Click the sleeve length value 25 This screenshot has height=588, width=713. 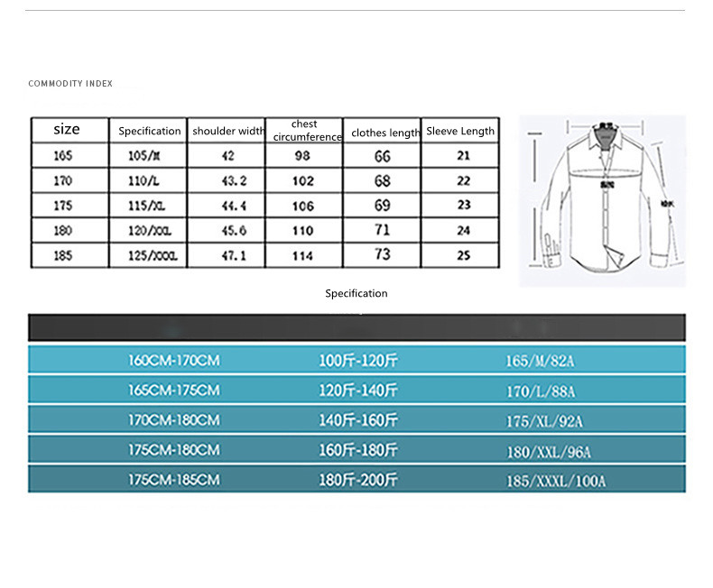click(464, 256)
